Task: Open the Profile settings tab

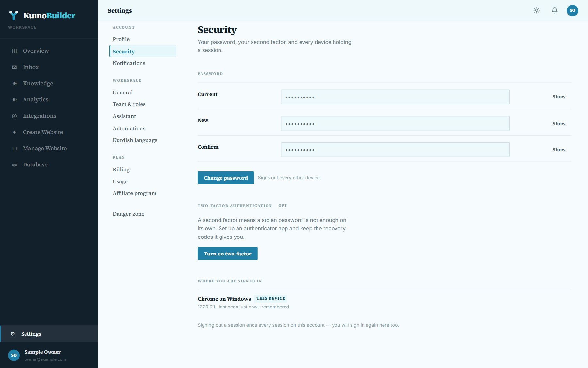Action: [143, 39]
